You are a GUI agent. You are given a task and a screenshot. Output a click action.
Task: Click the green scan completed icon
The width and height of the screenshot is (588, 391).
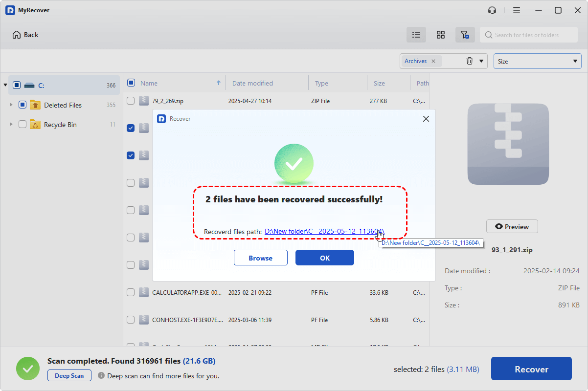coord(28,369)
